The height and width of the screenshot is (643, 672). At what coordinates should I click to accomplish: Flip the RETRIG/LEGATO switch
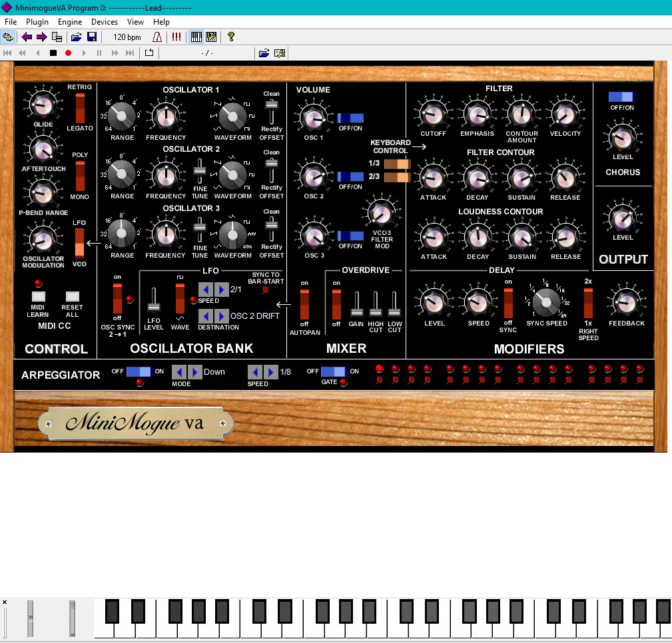pyautogui.click(x=80, y=108)
